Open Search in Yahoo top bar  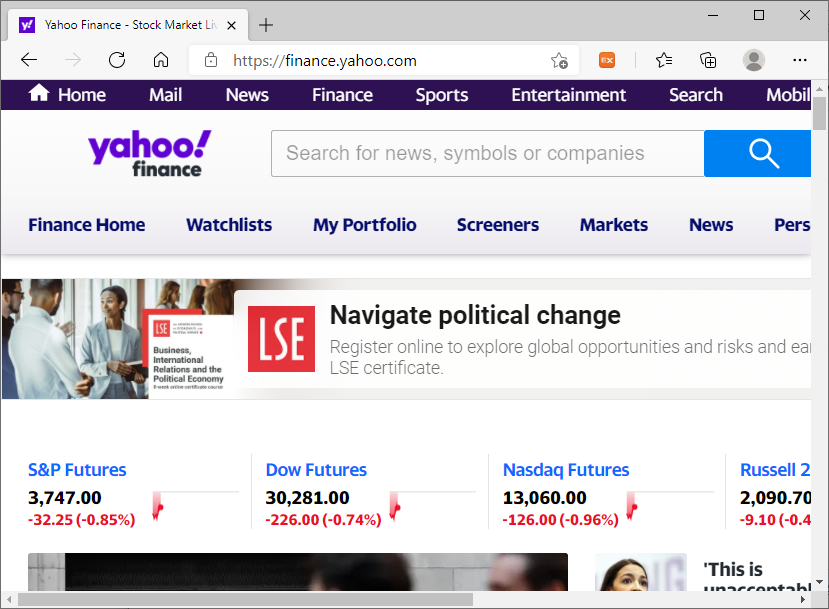click(x=696, y=95)
